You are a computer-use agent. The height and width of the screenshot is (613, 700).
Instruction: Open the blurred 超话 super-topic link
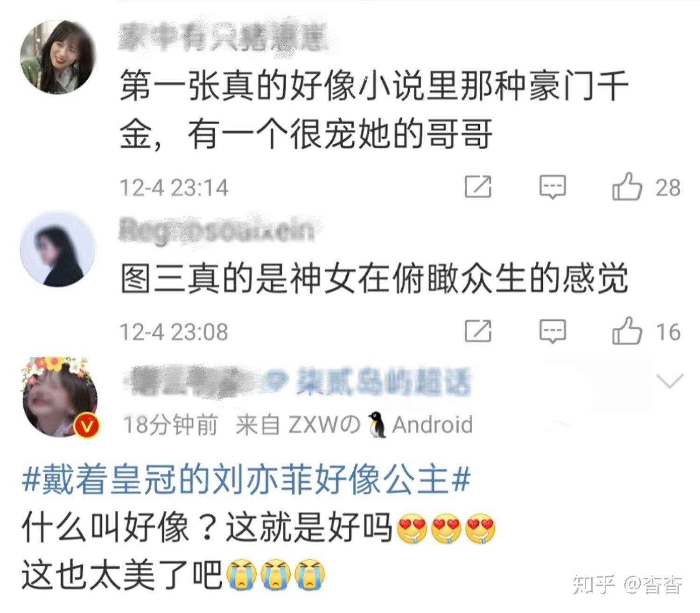pyautogui.click(x=368, y=382)
